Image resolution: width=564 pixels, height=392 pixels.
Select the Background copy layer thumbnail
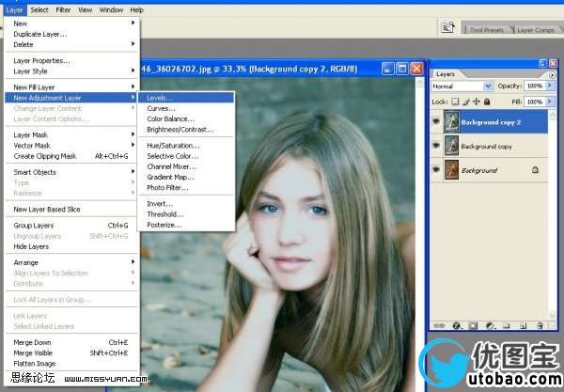coord(451,146)
